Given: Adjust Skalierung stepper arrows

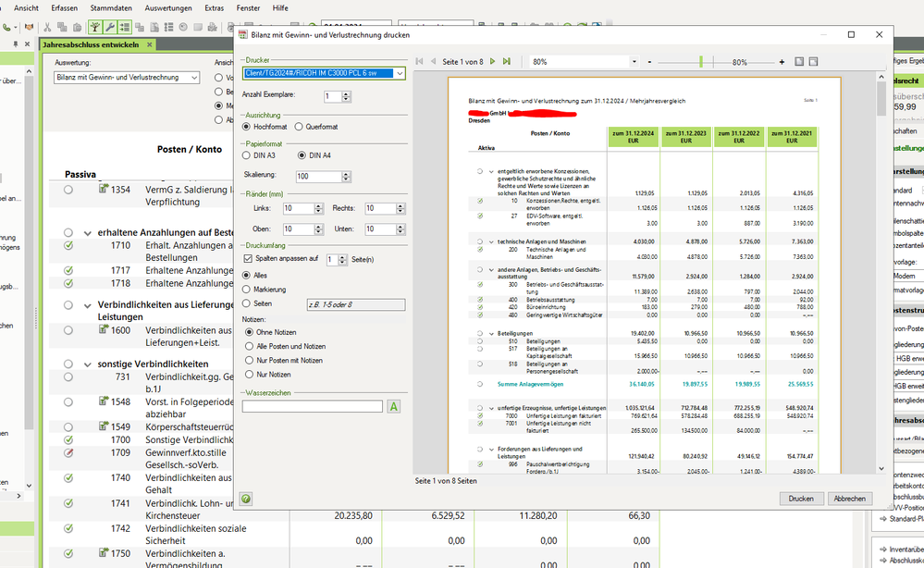Looking at the screenshot, I should pyautogui.click(x=346, y=176).
